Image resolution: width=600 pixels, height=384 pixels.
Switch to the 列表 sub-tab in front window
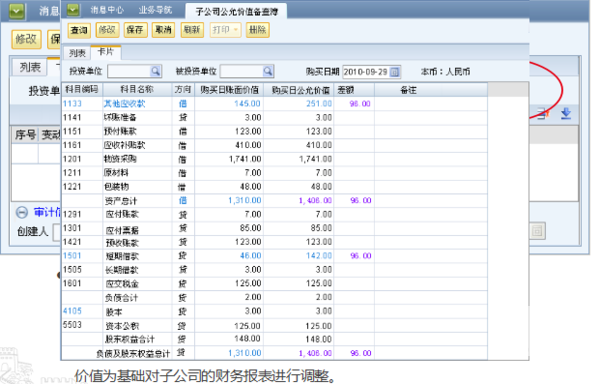[x=77, y=53]
